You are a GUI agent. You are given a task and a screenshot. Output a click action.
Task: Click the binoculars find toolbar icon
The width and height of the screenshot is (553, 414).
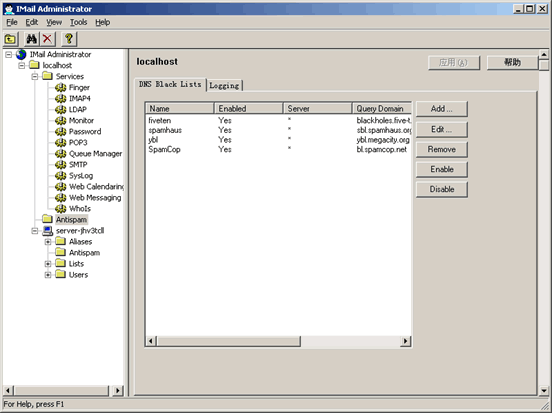point(31,39)
